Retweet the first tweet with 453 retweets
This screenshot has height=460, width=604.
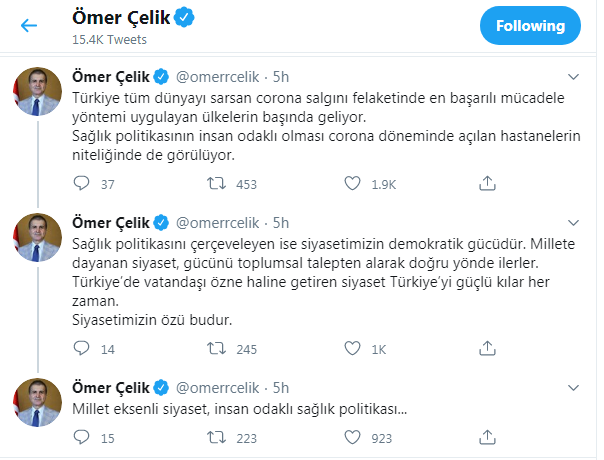click(x=216, y=184)
